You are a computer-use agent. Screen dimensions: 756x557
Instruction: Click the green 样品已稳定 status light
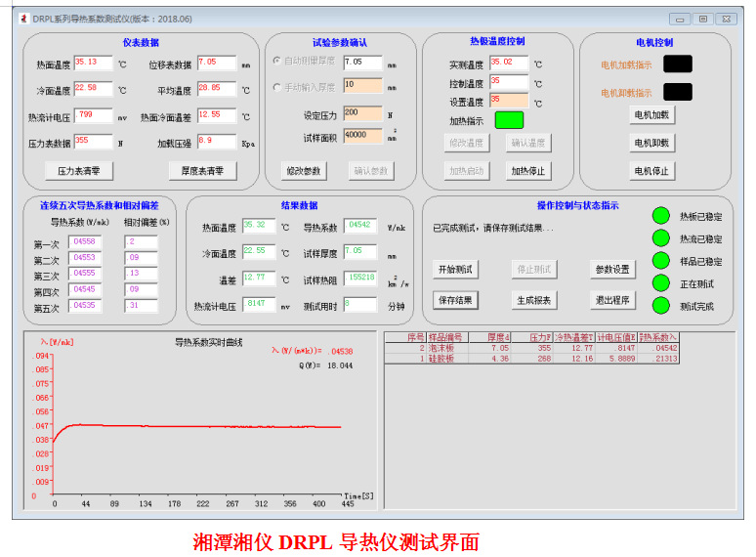point(661,260)
